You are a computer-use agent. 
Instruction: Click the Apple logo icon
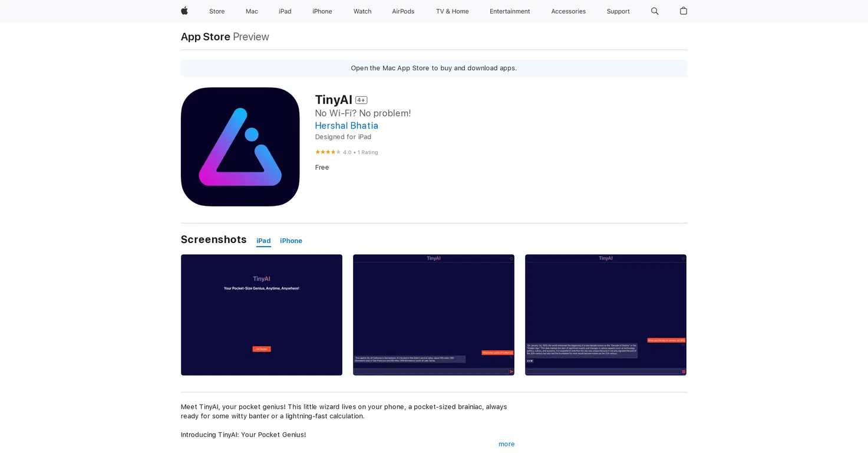184,11
